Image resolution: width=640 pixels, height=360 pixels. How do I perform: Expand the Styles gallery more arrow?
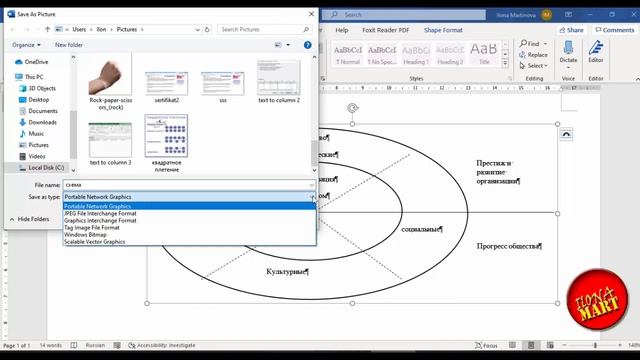point(505,64)
